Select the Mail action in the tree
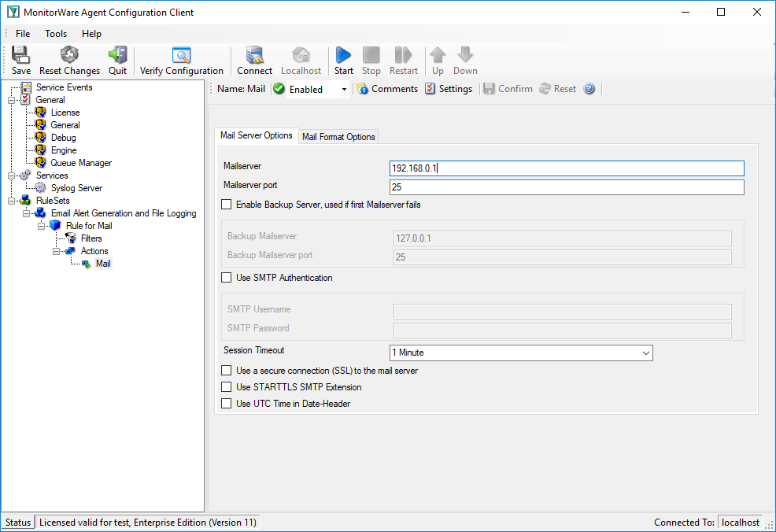776x532 pixels. (x=103, y=264)
